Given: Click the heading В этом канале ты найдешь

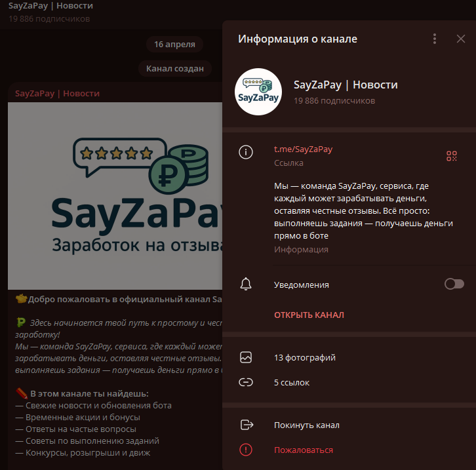Looking at the screenshot, I should coord(89,393).
